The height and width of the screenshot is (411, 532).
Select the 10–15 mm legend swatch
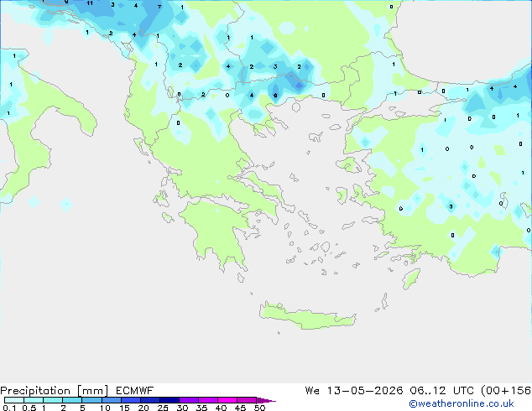pos(112,400)
